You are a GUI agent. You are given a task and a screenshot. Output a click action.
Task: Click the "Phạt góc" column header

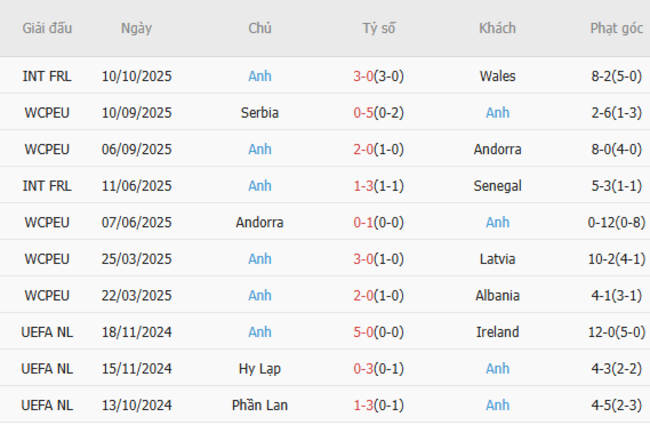(616, 28)
